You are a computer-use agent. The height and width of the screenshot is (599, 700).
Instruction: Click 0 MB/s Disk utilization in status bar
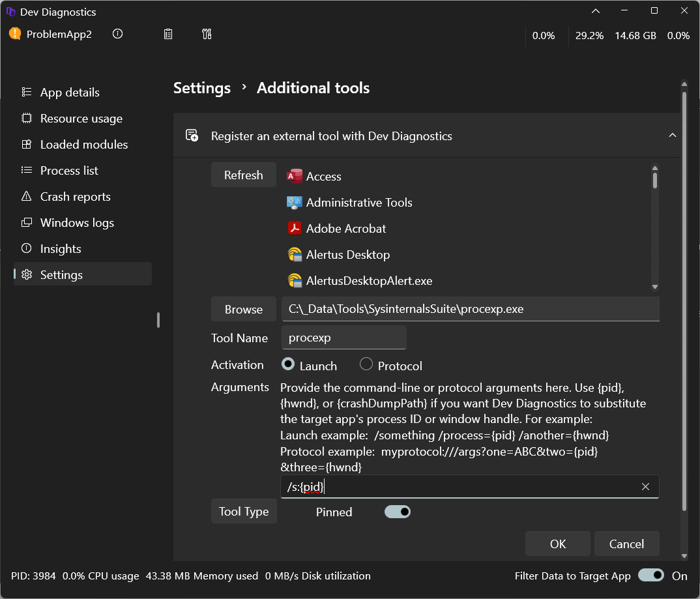(317, 576)
